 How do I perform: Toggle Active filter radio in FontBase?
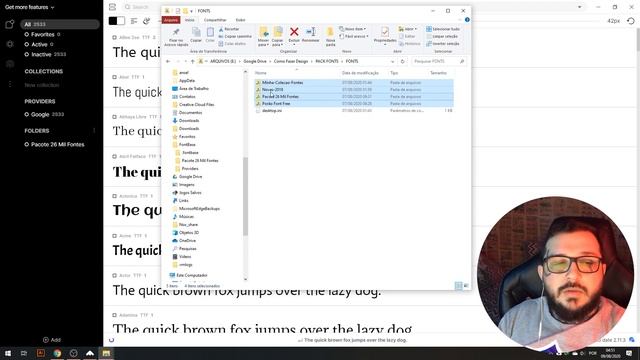27,44
